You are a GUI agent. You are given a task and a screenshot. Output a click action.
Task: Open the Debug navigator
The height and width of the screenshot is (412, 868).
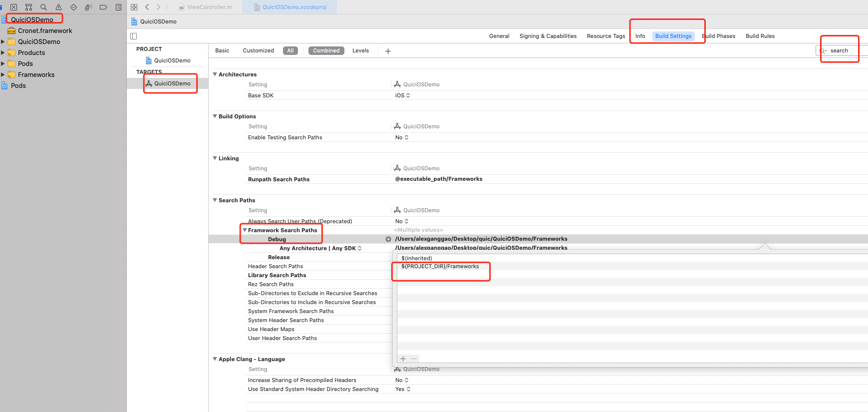pos(88,7)
